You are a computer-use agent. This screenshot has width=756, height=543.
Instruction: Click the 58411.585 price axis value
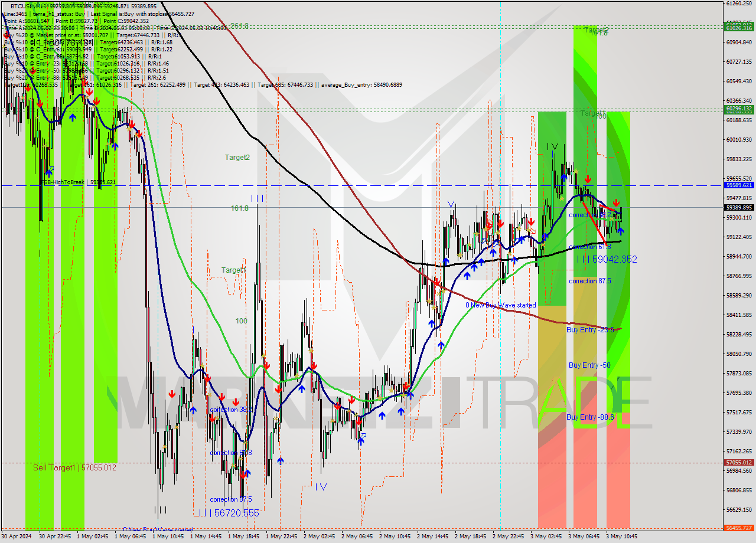739,315
